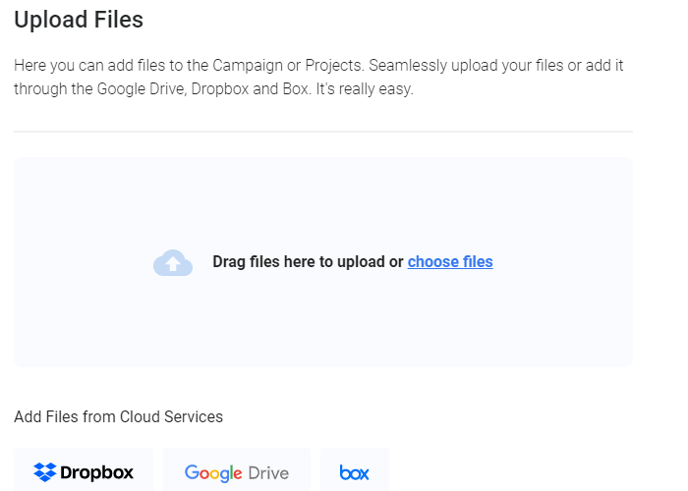Click the Dropbox wordmark text
The image size is (688, 491).
pyautogui.click(x=97, y=473)
